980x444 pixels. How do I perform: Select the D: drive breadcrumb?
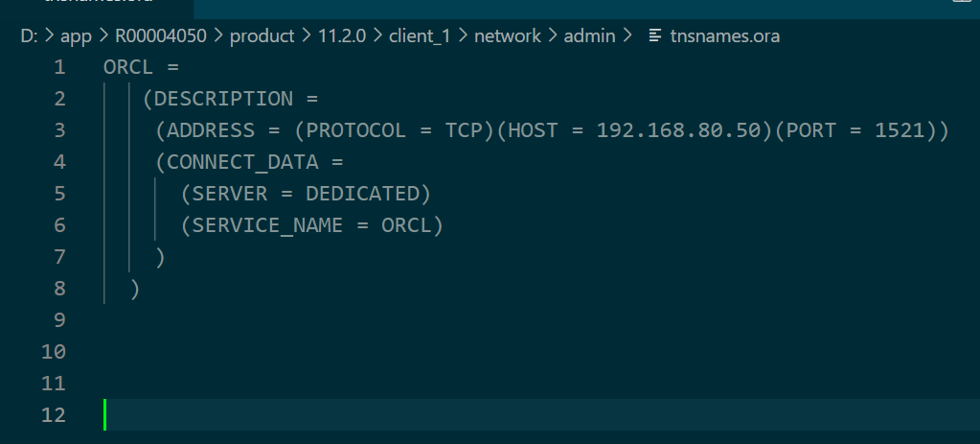pyautogui.click(x=30, y=36)
